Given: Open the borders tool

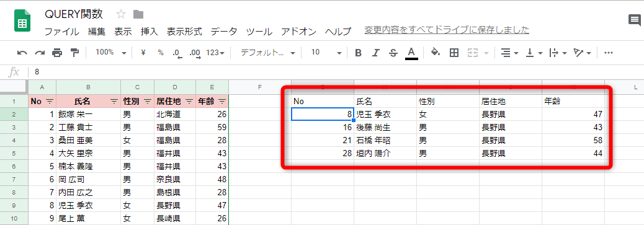Looking at the screenshot, I should click(x=454, y=53).
